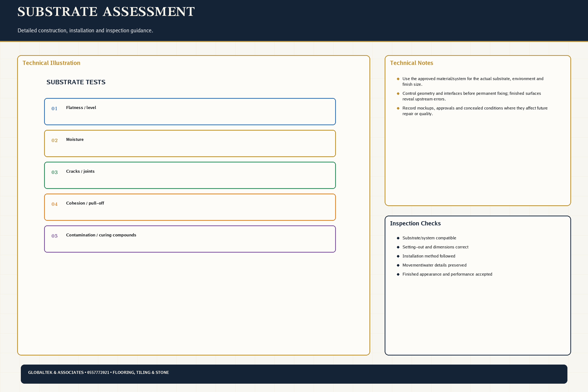Select the Flatness / level card
Image resolution: width=588 pixels, height=392 pixels.
click(x=190, y=111)
